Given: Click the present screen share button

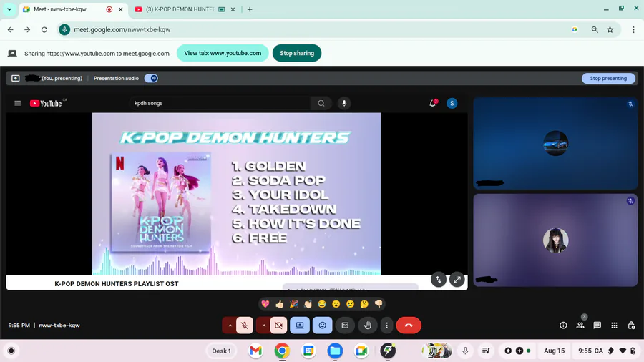Looking at the screenshot, I should [300, 326].
